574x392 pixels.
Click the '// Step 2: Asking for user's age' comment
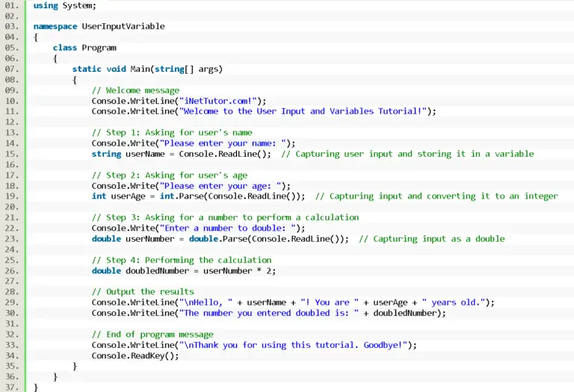[169, 175]
